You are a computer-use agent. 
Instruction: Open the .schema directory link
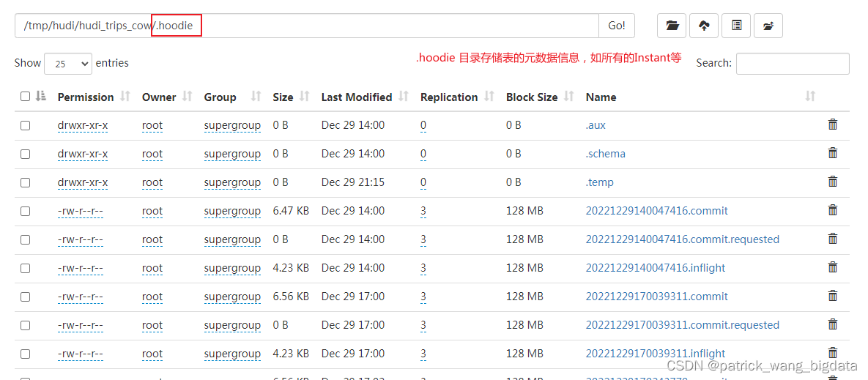(x=606, y=154)
